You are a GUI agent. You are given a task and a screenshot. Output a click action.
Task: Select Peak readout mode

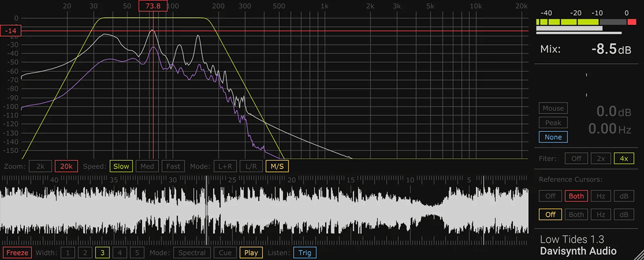553,123
